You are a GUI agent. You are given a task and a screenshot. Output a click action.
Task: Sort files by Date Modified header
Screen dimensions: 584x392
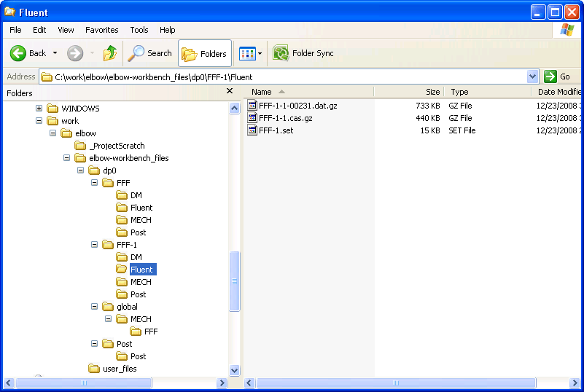(x=556, y=92)
